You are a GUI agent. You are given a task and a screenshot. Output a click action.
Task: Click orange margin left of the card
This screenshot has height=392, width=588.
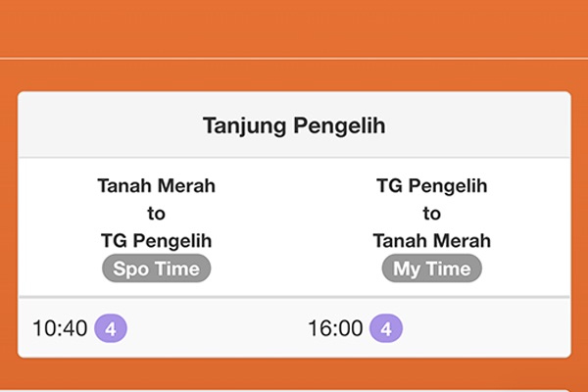(8, 225)
